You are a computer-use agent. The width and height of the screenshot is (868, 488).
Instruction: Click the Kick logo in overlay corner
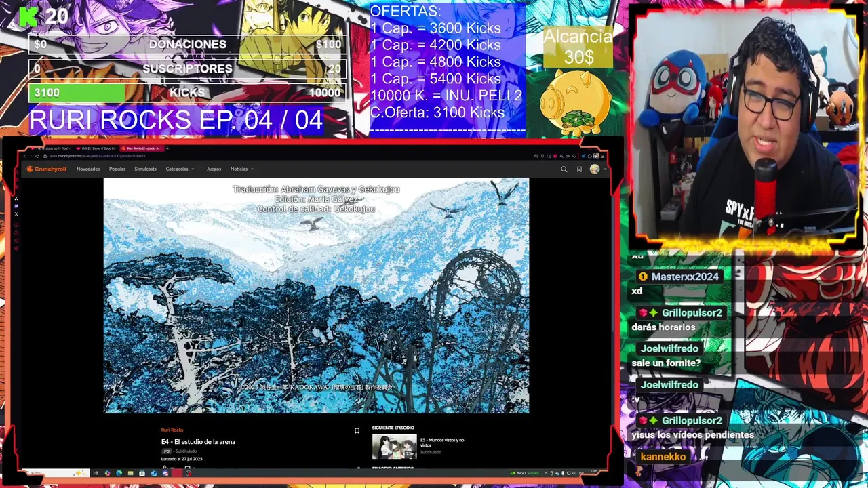click(x=28, y=16)
